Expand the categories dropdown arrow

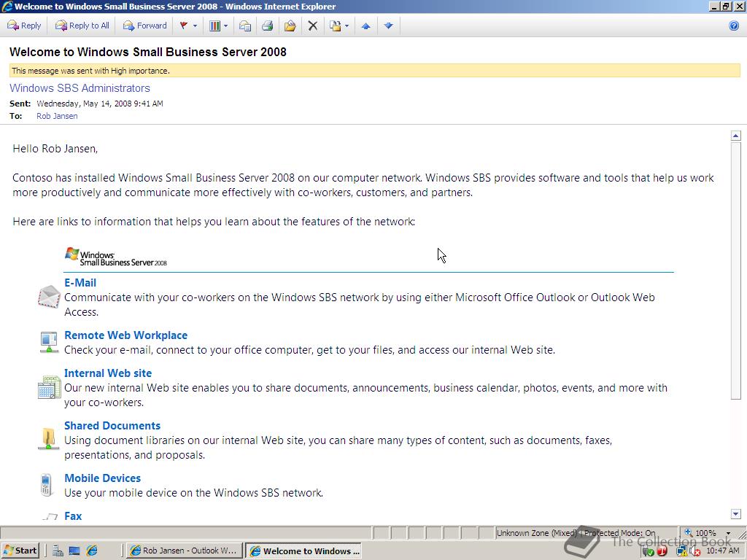226,26
